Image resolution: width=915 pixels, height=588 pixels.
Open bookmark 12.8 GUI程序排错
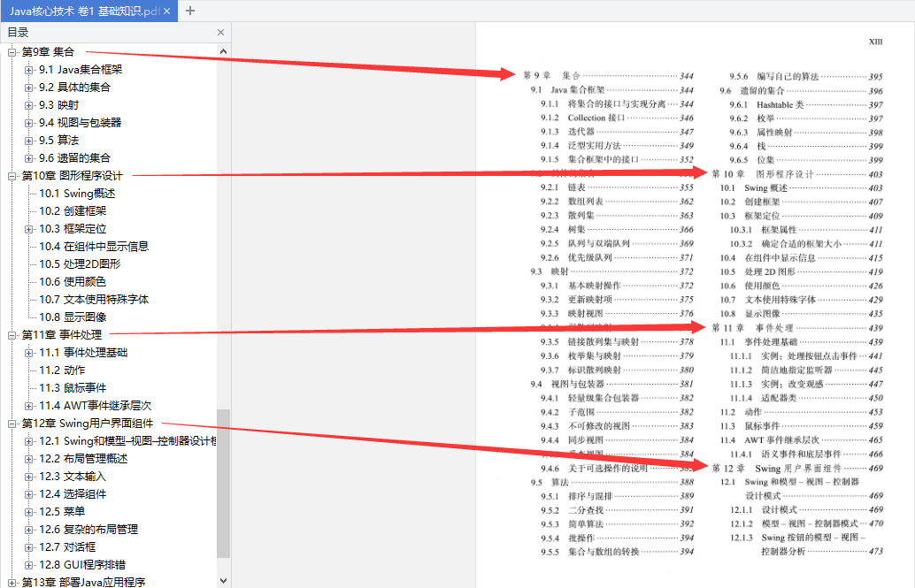coord(82,565)
